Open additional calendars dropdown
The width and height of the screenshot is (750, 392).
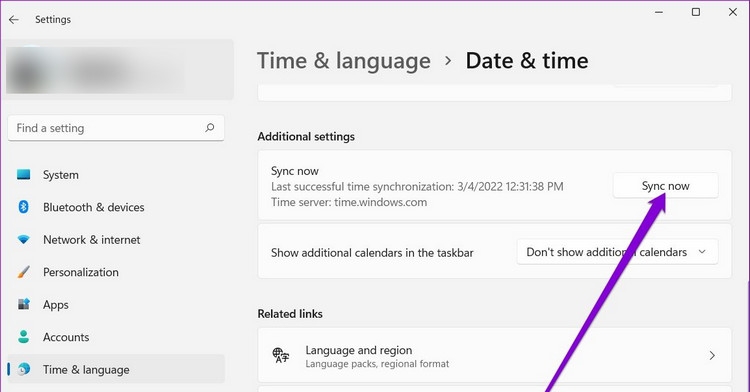pos(617,252)
